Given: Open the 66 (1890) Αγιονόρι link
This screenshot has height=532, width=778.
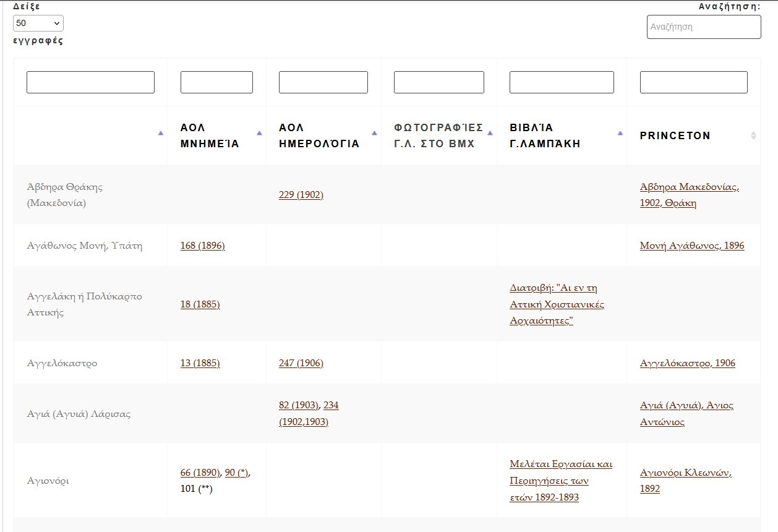Looking at the screenshot, I should click(199, 473).
